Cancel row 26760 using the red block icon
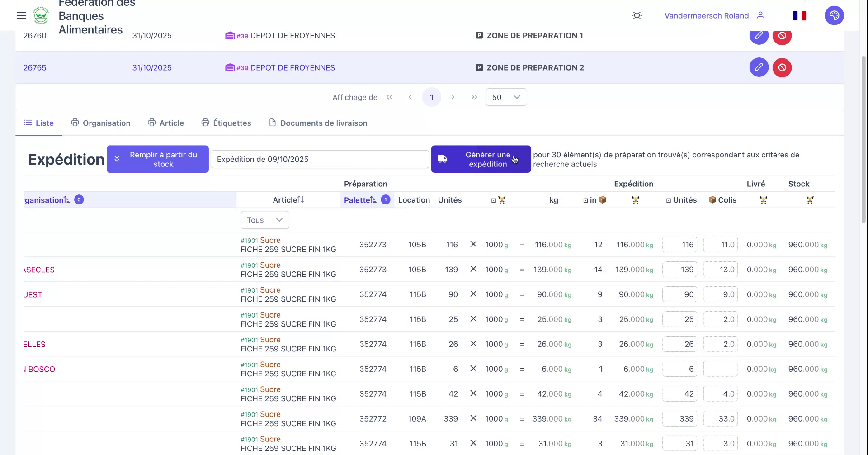Screen dimensions: 868x455 [783, 36]
